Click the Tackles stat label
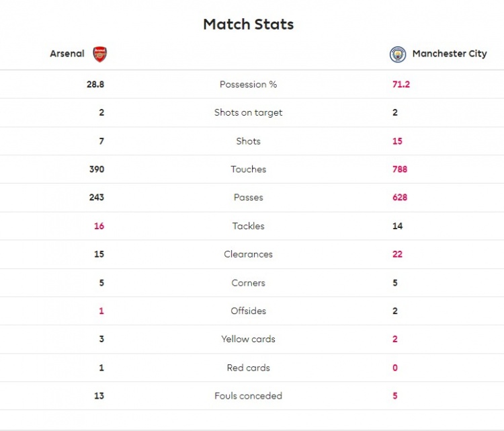 tap(248, 226)
